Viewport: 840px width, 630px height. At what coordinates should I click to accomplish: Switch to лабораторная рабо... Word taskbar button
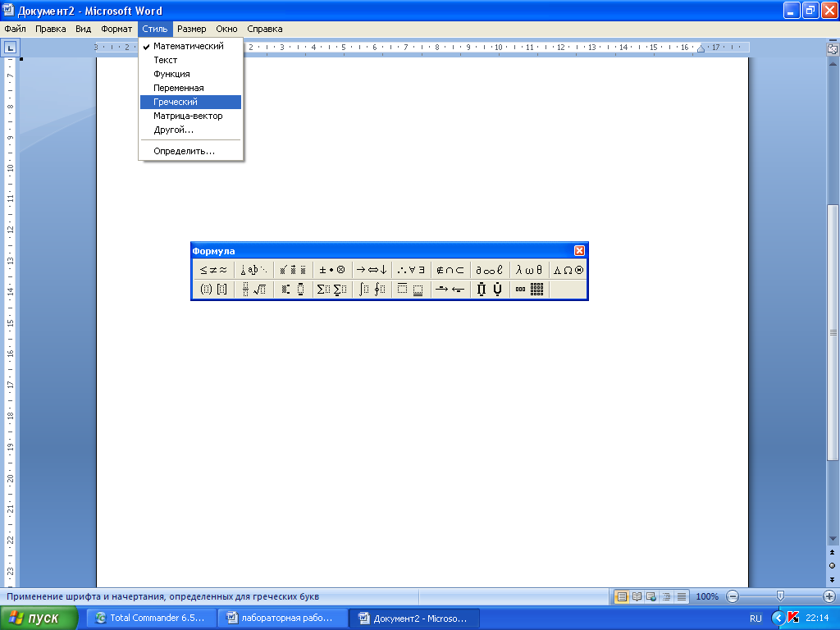click(283, 619)
